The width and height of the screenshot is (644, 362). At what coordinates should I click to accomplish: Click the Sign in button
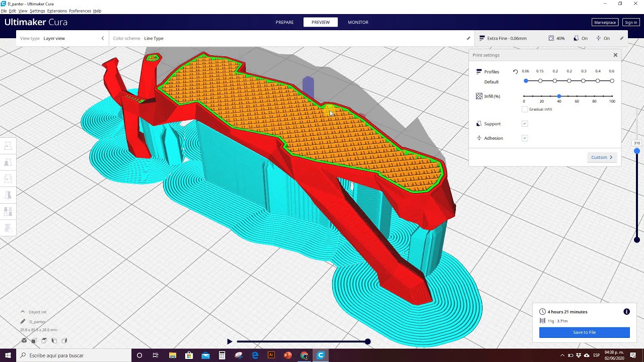pyautogui.click(x=631, y=22)
